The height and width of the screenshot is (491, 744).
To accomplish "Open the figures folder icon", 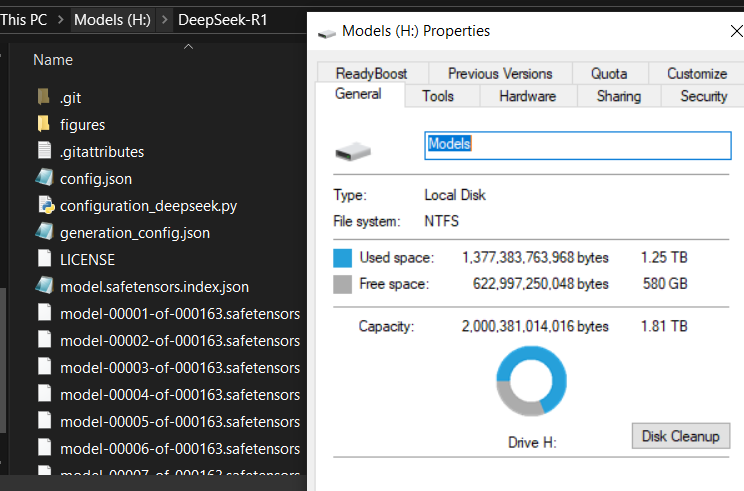I will coord(44,124).
